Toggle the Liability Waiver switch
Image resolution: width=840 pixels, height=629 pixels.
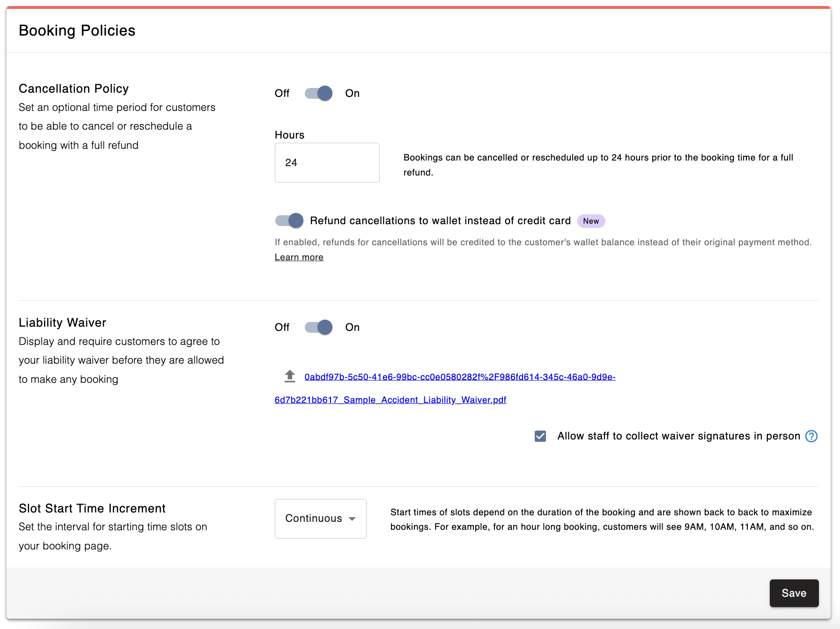click(318, 327)
